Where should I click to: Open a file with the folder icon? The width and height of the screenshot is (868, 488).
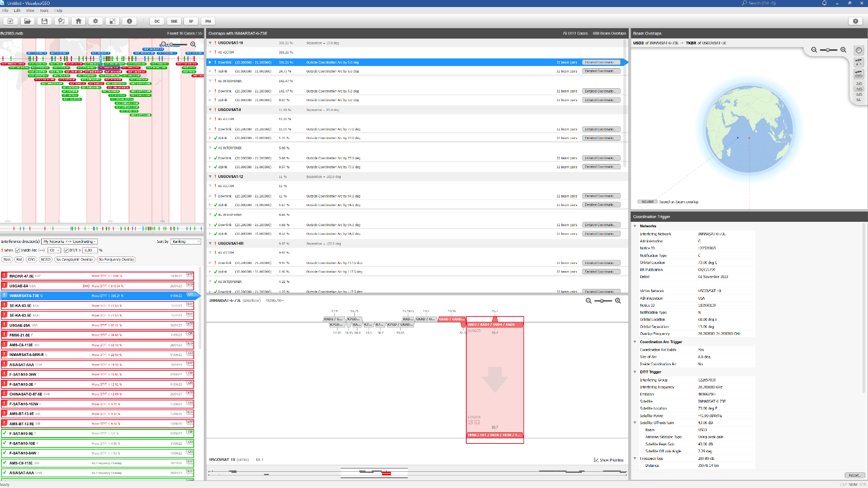pos(28,21)
